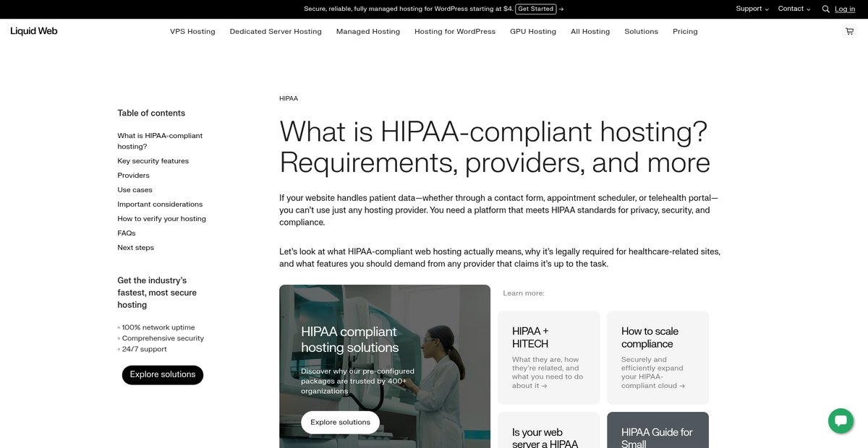868x448 pixels.
Task: Open the Hosting for WordPress menu
Action: coord(455,32)
